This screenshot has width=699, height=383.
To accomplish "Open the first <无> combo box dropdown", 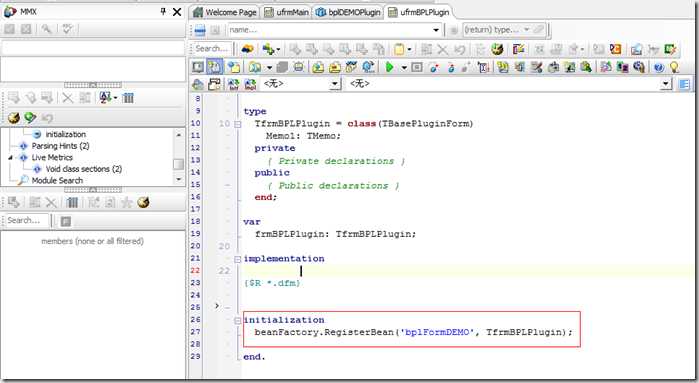I will coord(335,84).
